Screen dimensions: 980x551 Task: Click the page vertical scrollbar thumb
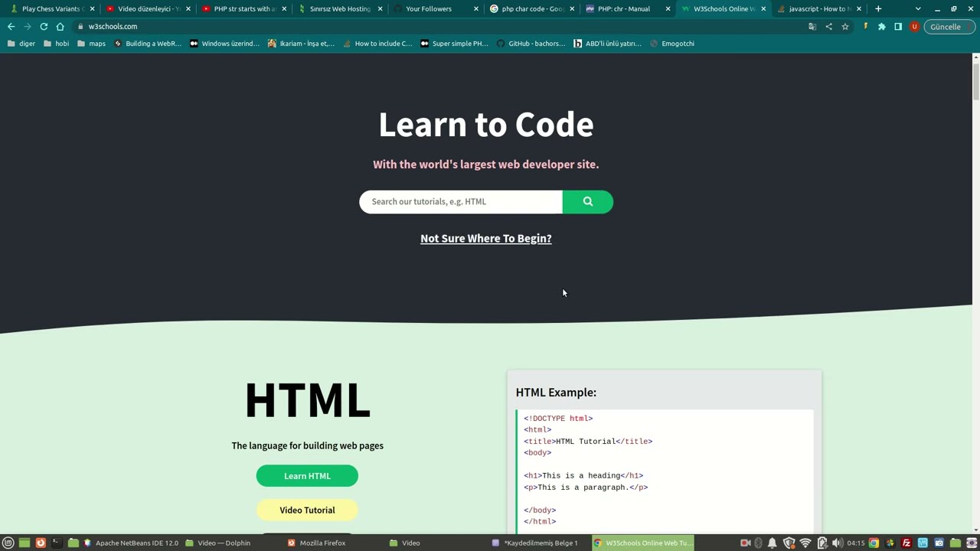pyautogui.click(x=975, y=82)
